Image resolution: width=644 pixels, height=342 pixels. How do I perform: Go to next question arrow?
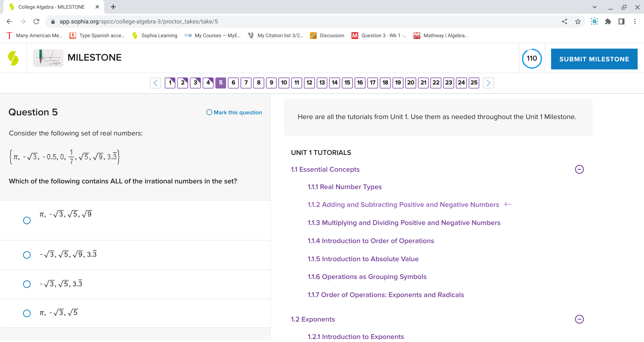488,83
